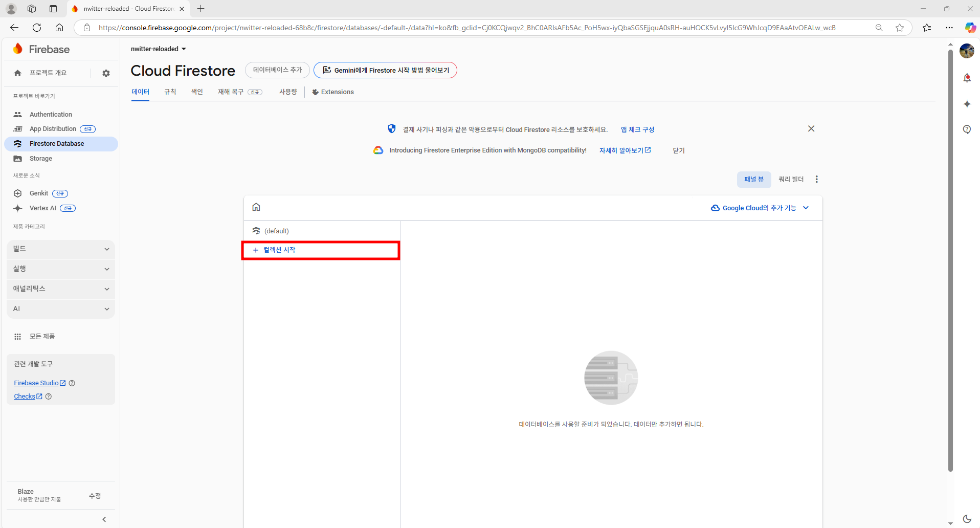The height and width of the screenshot is (528, 980).
Task: Switch to the 데이터 tab
Action: coord(140,92)
